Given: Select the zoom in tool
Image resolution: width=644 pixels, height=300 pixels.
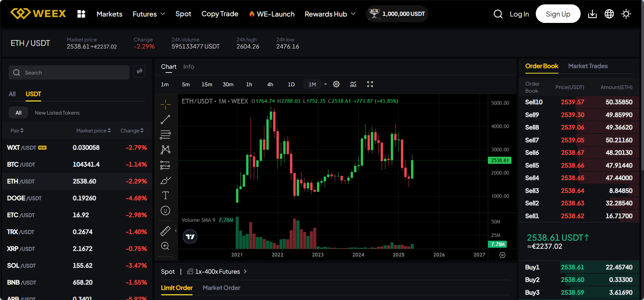Looking at the screenshot, I should coord(165,246).
